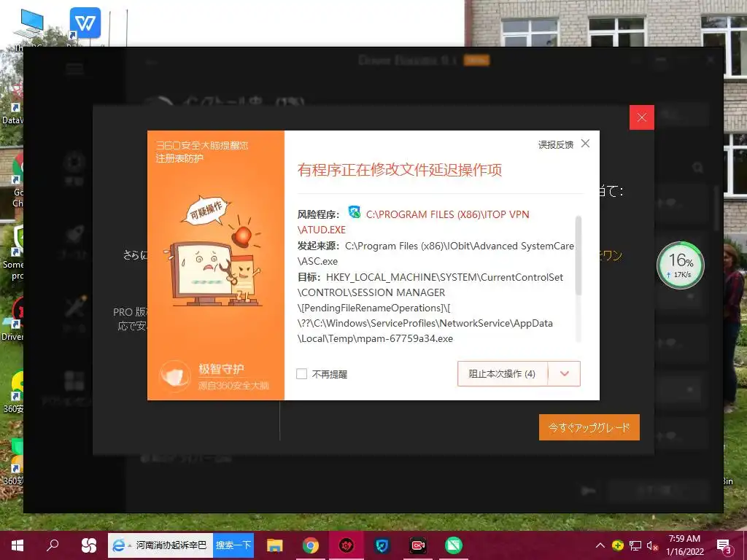Screen dimensions: 747x560
Task: Click the muted volume tray icon
Action: [652, 545]
